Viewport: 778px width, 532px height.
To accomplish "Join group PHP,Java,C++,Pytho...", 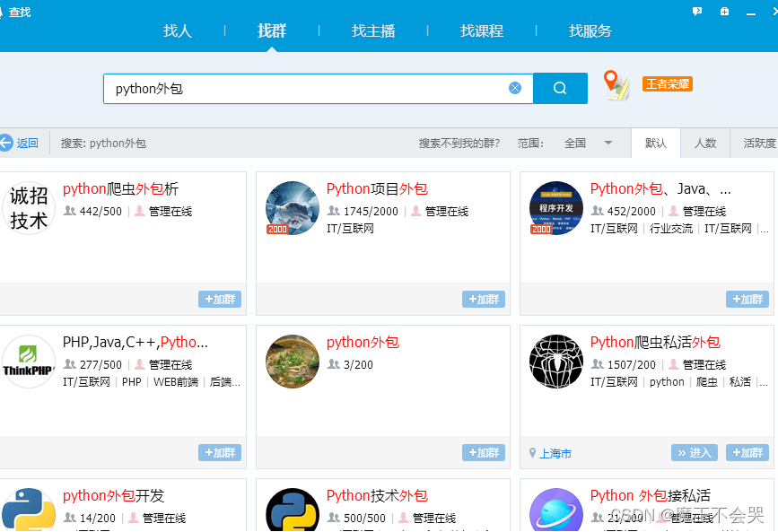I will pyautogui.click(x=220, y=452).
